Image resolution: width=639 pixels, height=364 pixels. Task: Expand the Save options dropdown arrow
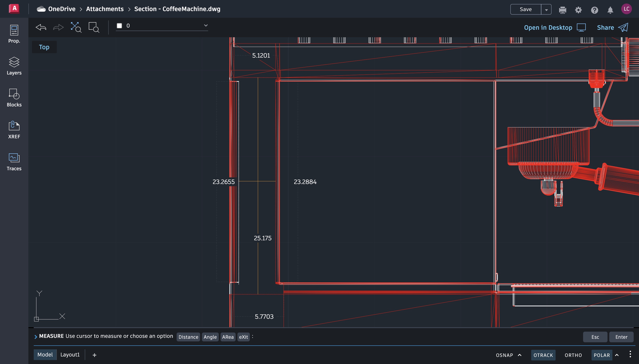[x=546, y=10]
